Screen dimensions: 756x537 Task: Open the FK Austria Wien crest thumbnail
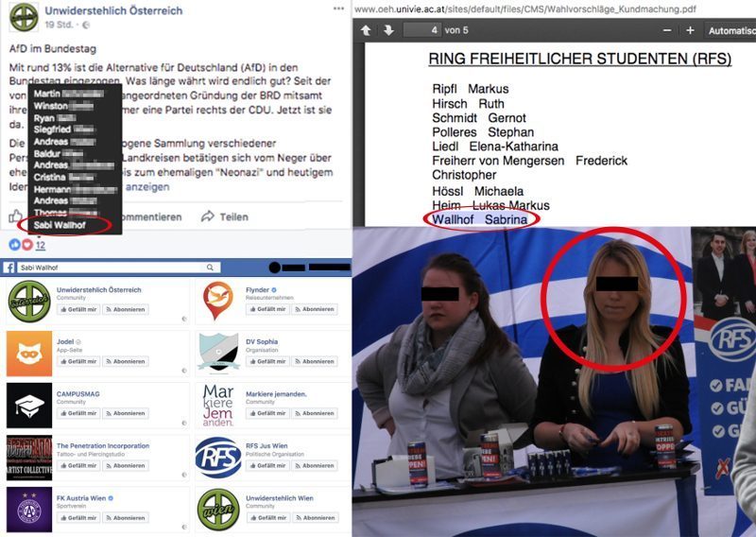coord(29,510)
